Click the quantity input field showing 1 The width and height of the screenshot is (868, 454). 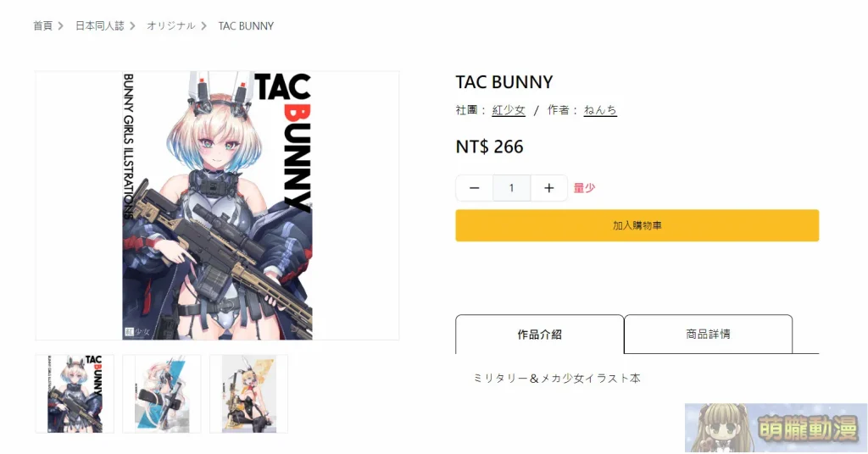(511, 188)
